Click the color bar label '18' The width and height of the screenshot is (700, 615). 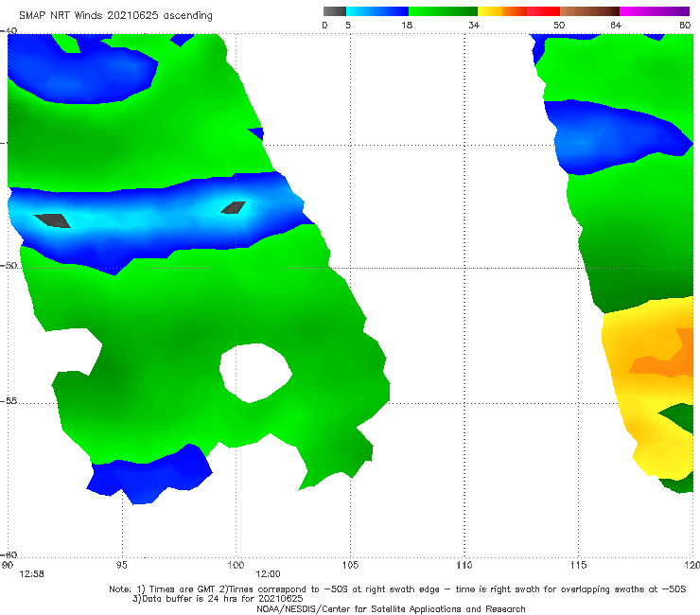(407, 25)
